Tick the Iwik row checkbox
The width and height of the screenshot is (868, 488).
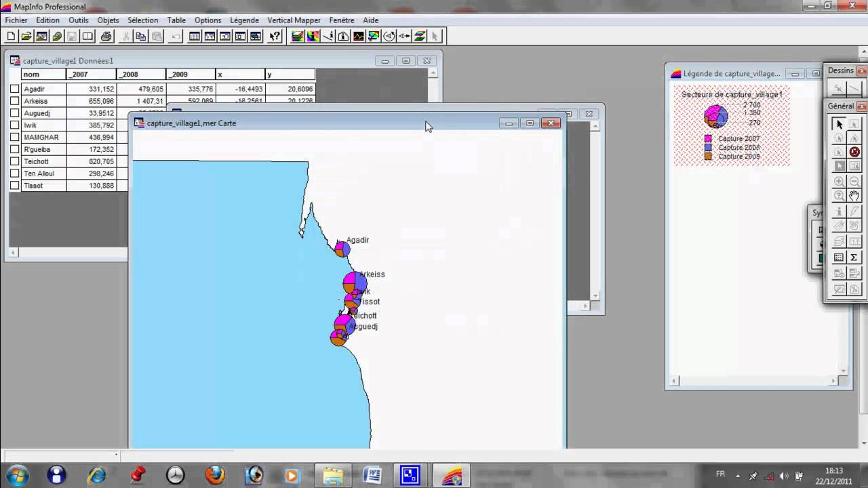coord(14,125)
